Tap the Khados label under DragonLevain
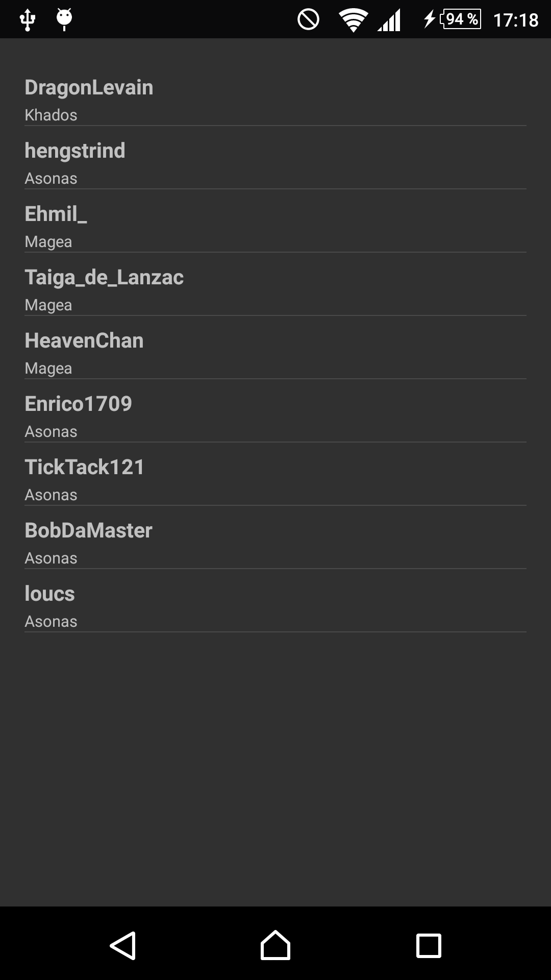Screen dimensions: 551x980 [51, 115]
